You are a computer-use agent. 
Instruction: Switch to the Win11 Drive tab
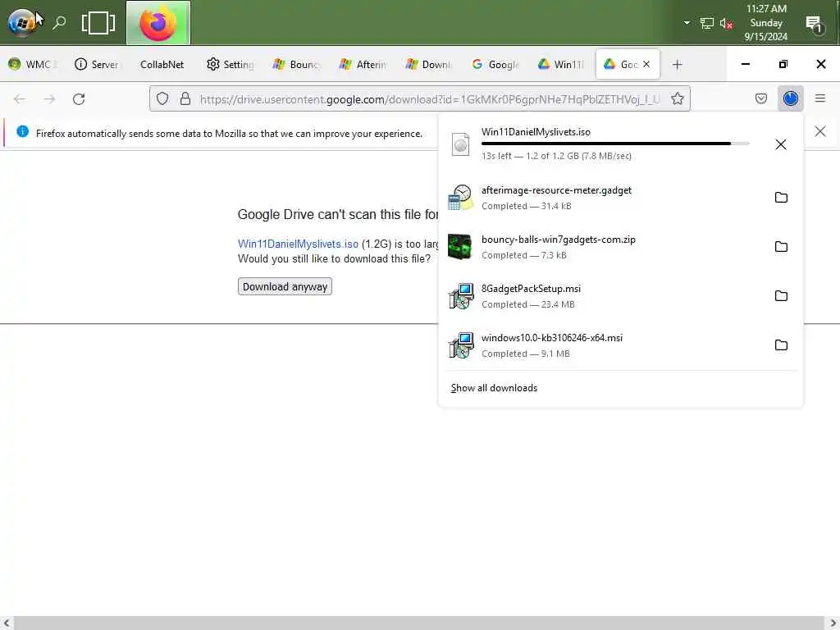tap(561, 64)
